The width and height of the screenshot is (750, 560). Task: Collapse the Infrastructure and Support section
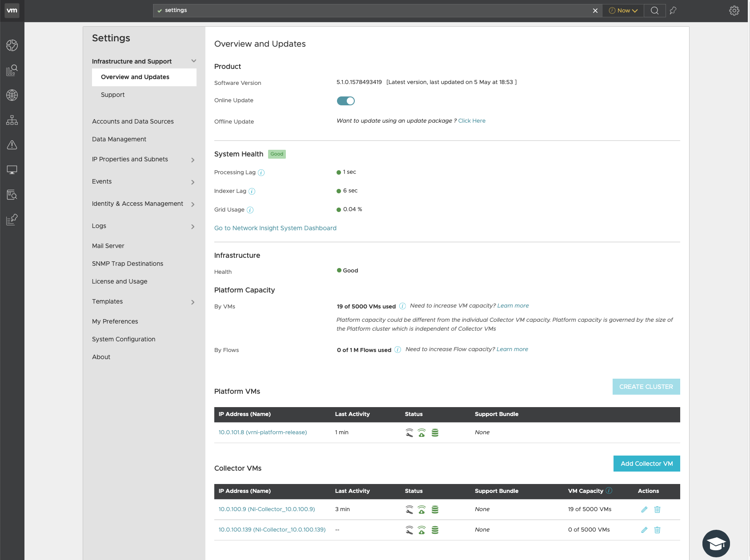click(x=193, y=61)
